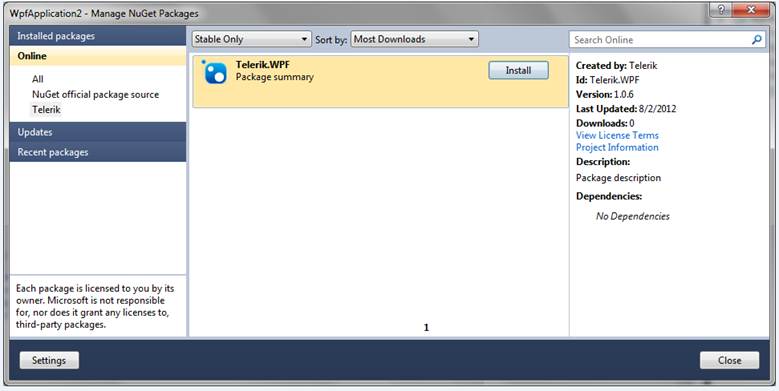Click the Telerik.WPF package title
The image size is (779, 391).
click(x=263, y=65)
